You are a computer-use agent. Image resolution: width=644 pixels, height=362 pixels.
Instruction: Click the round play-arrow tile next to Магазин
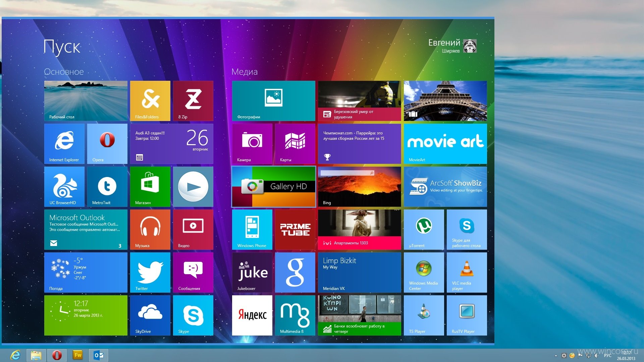[x=193, y=187]
